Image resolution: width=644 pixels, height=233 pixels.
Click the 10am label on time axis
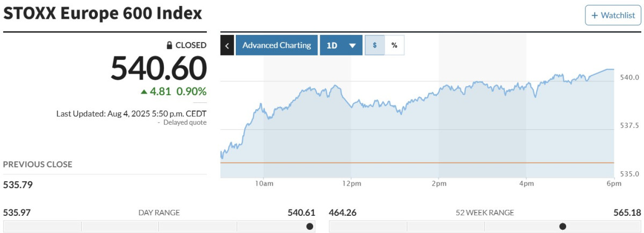coord(264,184)
